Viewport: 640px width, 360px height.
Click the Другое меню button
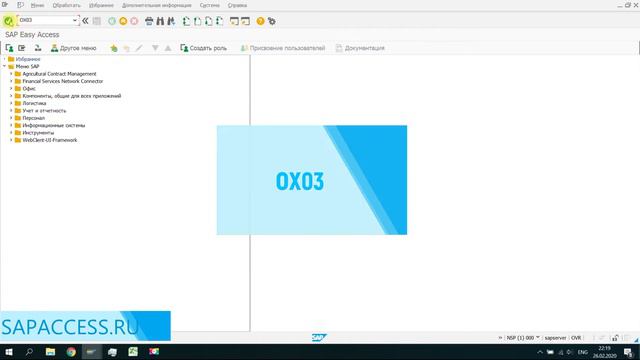click(x=73, y=48)
